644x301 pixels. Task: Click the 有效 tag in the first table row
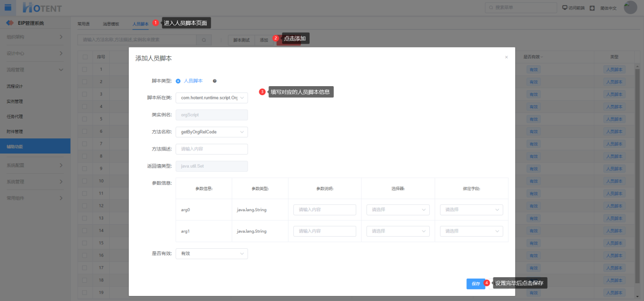[x=533, y=69]
